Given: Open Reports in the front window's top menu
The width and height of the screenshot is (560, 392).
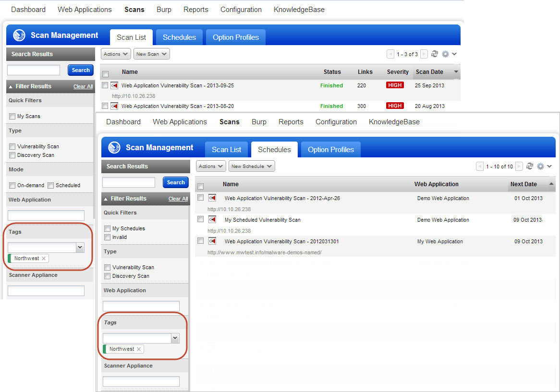Looking at the screenshot, I should pos(291,122).
